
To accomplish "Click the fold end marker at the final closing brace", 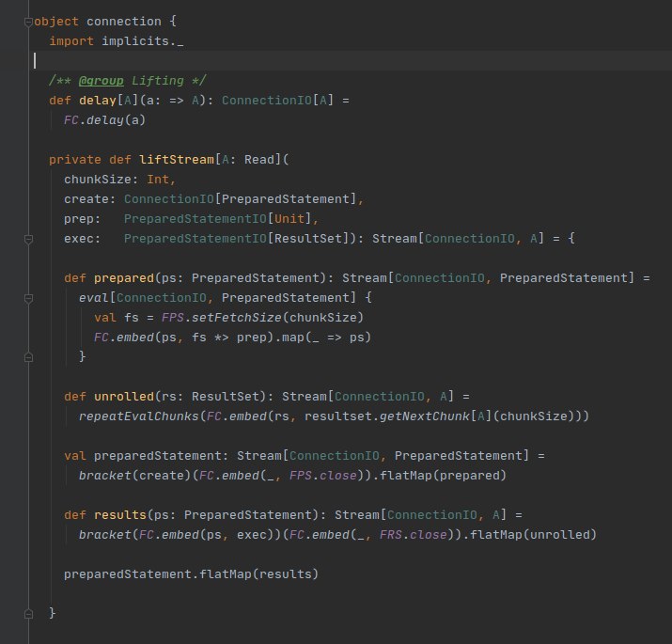I will click(28, 614).
